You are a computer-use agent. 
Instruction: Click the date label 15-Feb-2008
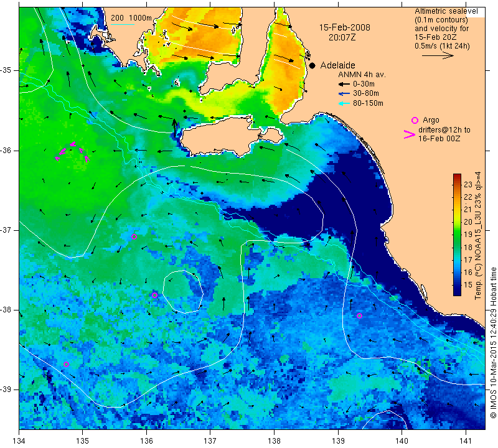pyautogui.click(x=345, y=27)
